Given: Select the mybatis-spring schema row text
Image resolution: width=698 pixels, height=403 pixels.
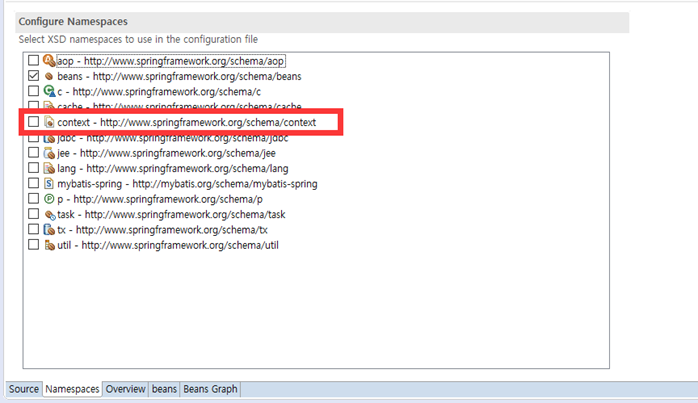Looking at the screenshot, I should [x=187, y=184].
